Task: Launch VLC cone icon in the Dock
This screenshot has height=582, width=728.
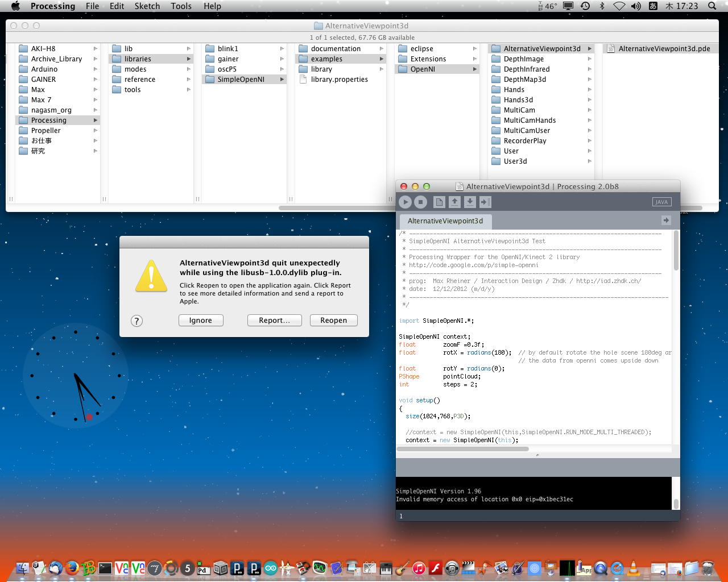Action: click(633, 568)
